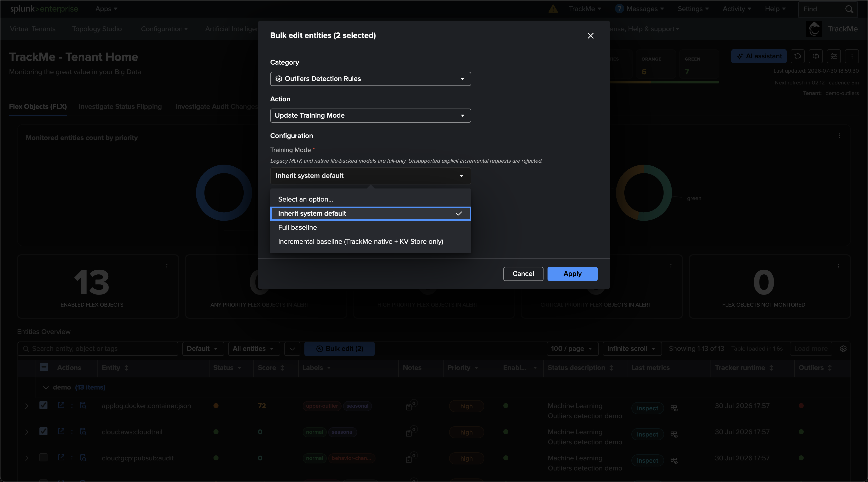Open applog:docker:container:json in new window icon
Image resolution: width=868 pixels, height=482 pixels.
tap(61, 405)
